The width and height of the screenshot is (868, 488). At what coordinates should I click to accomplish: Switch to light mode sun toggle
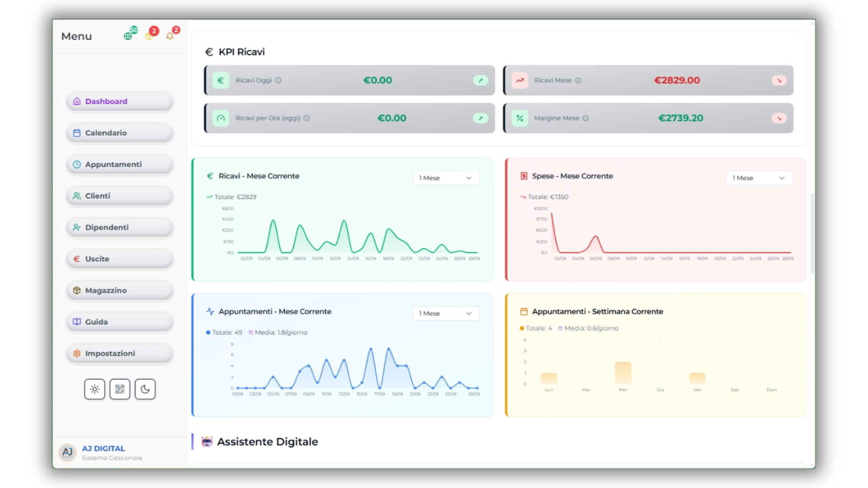point(94,389)
